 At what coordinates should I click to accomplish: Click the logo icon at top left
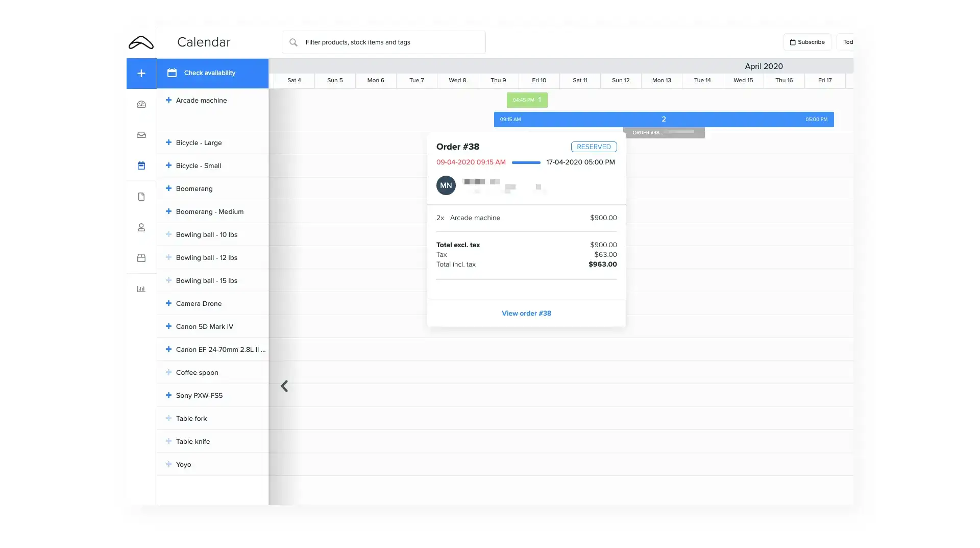tap(141, 43)
